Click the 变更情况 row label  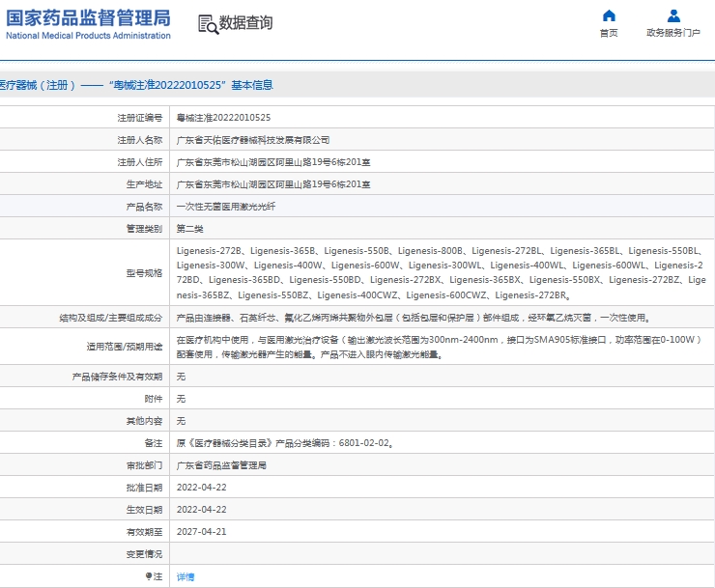click(x=145, y=554)
